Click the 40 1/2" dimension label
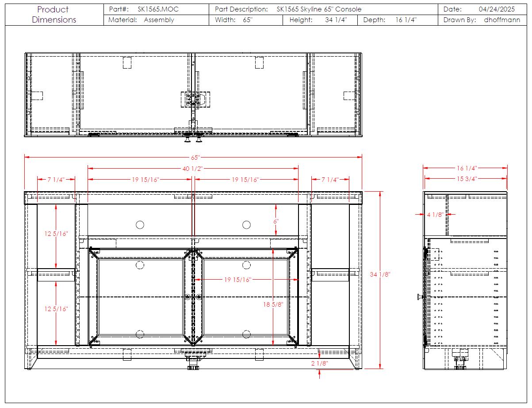The image size is (532, 408). point(192,169)
